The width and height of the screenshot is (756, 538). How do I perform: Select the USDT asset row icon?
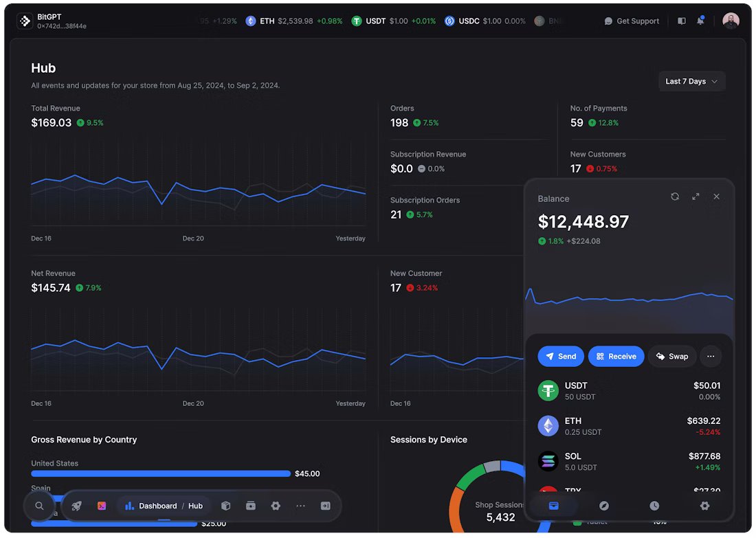548,391
